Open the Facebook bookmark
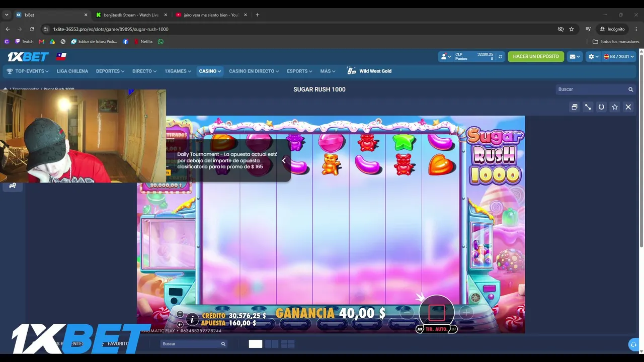Screen dimensions: 644x362 [125, 42]
